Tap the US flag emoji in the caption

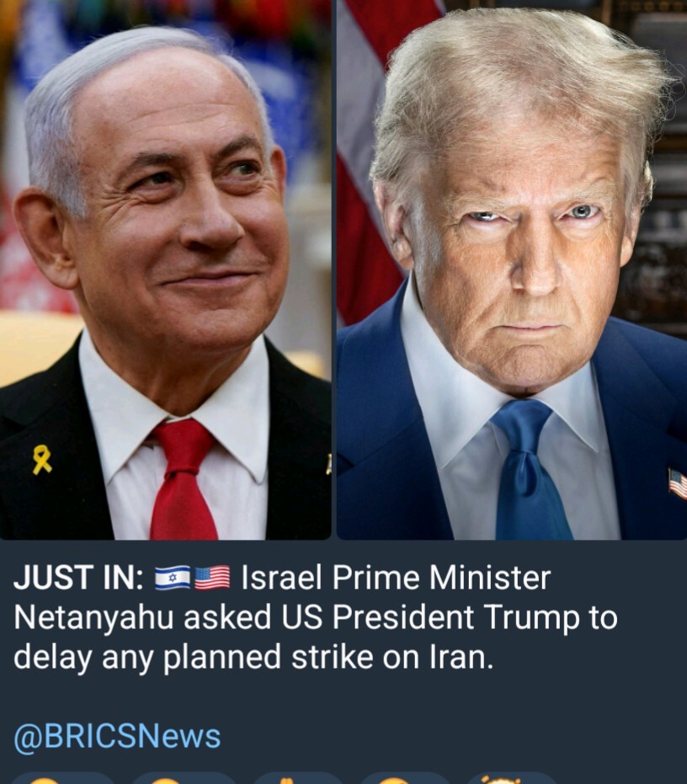coord(212,578)
